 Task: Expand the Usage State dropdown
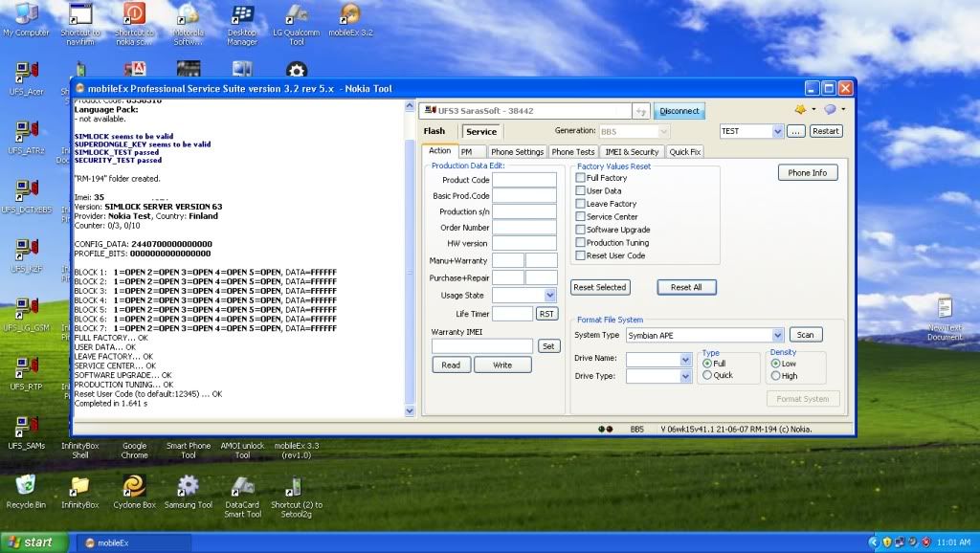(x=549, y=295)
